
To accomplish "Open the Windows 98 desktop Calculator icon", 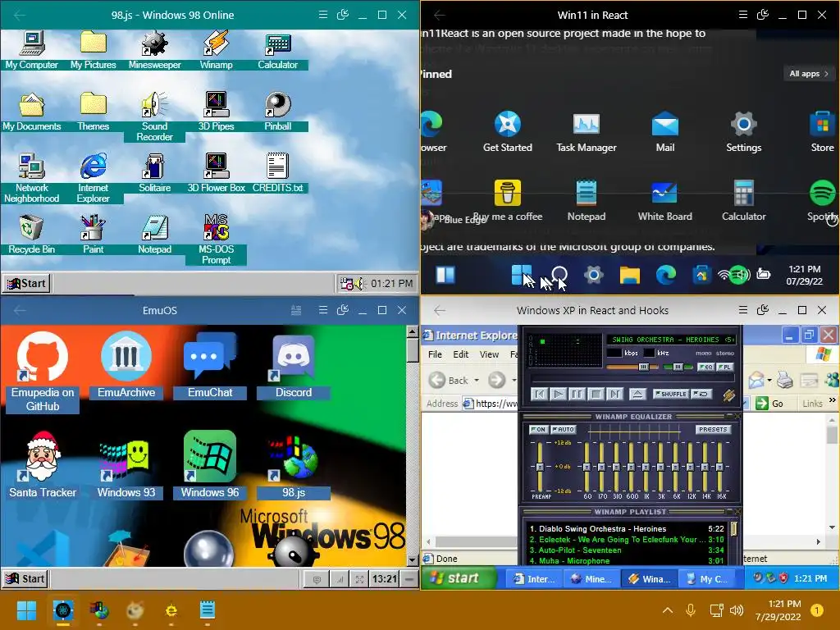I will (277, 50).
